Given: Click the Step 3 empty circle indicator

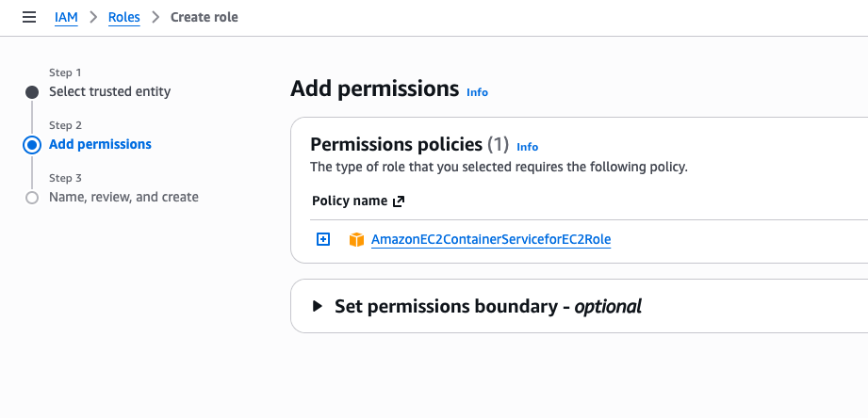Looking at the screenshot, I should pyautogui.click(x=32, y=198).
